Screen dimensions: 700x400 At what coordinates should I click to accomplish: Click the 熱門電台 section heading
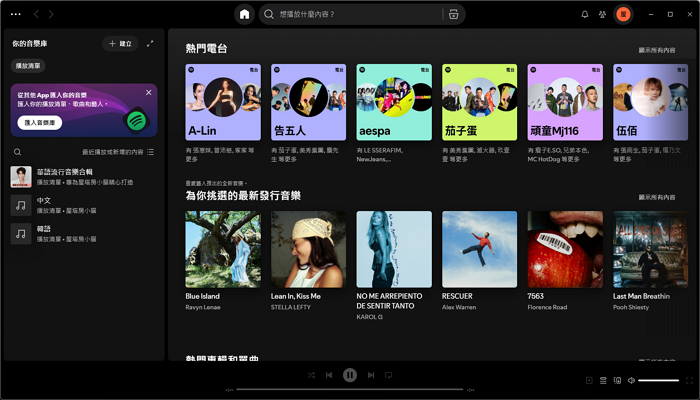pyautogui.click(x=206, y=49)
